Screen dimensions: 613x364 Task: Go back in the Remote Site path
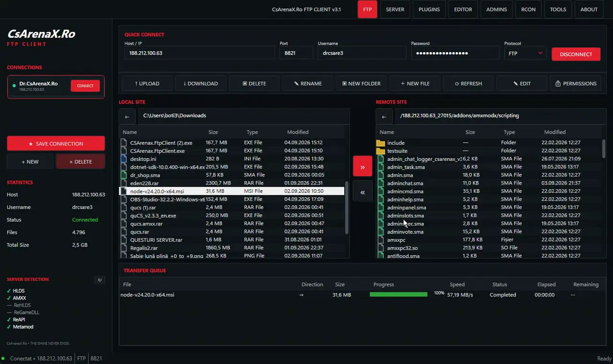(384, 116)
